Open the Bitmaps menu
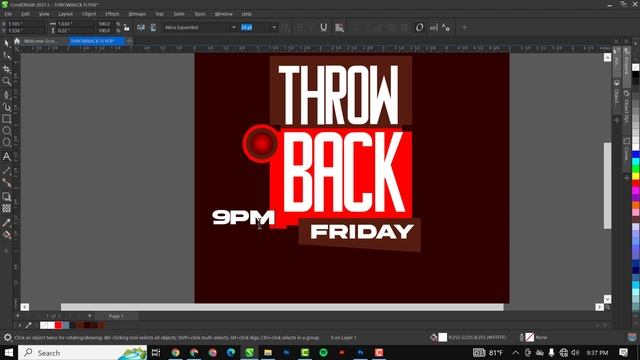Viewport: 640px width, 360px height. coord(137,14)
